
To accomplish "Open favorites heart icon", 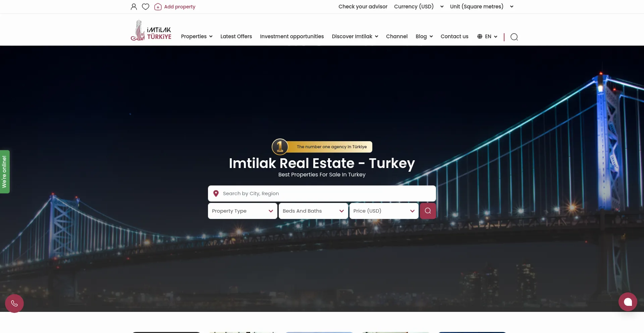I will [x=146, y=7].
